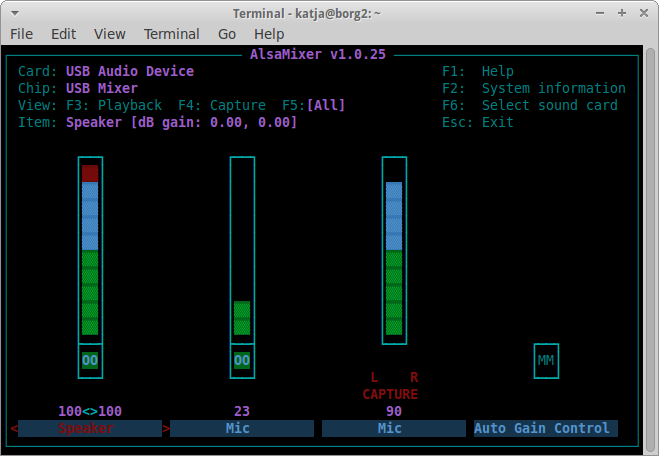Open the File menu

pos(21,34)
